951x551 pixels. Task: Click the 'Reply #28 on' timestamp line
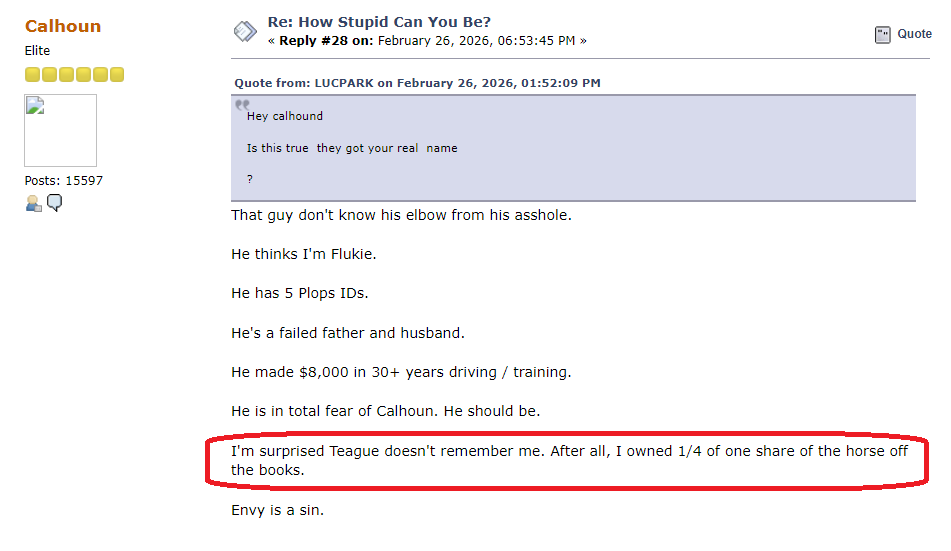[427, 41]
